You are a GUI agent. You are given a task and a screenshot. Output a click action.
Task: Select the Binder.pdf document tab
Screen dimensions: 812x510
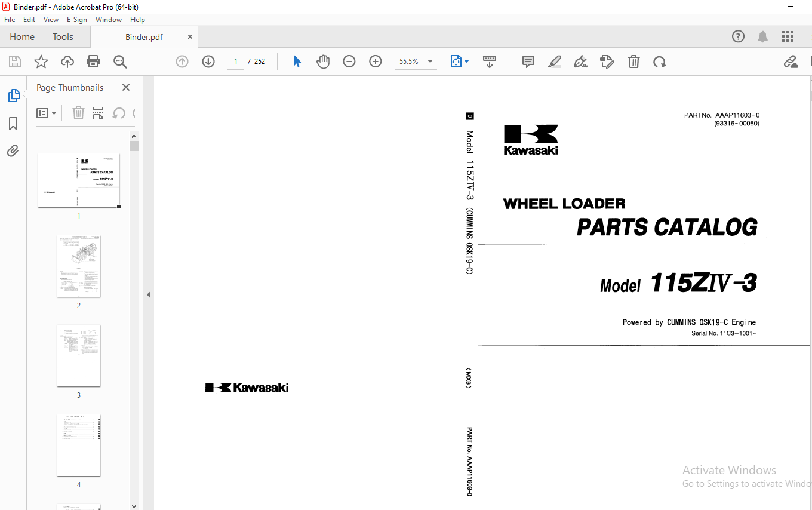[144, 37]
